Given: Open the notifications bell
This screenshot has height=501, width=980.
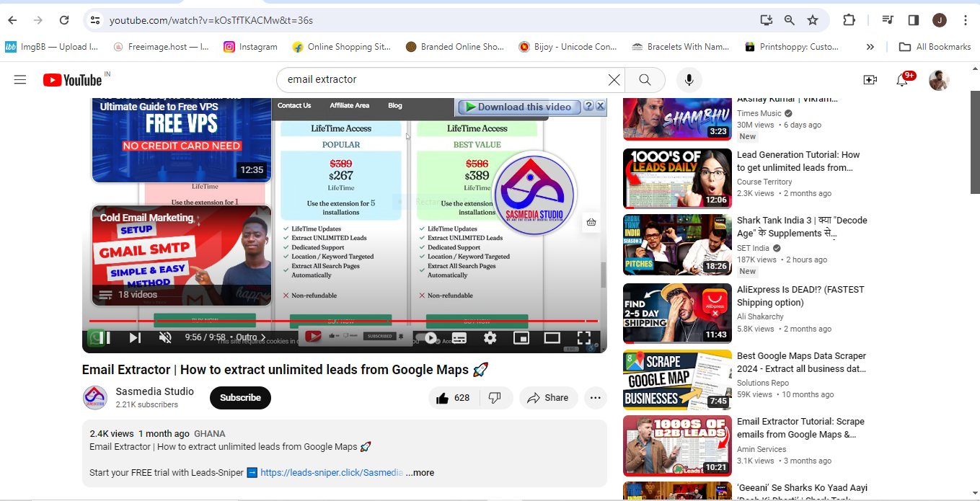Looking at the screenshot, I should tap(902, 80).
